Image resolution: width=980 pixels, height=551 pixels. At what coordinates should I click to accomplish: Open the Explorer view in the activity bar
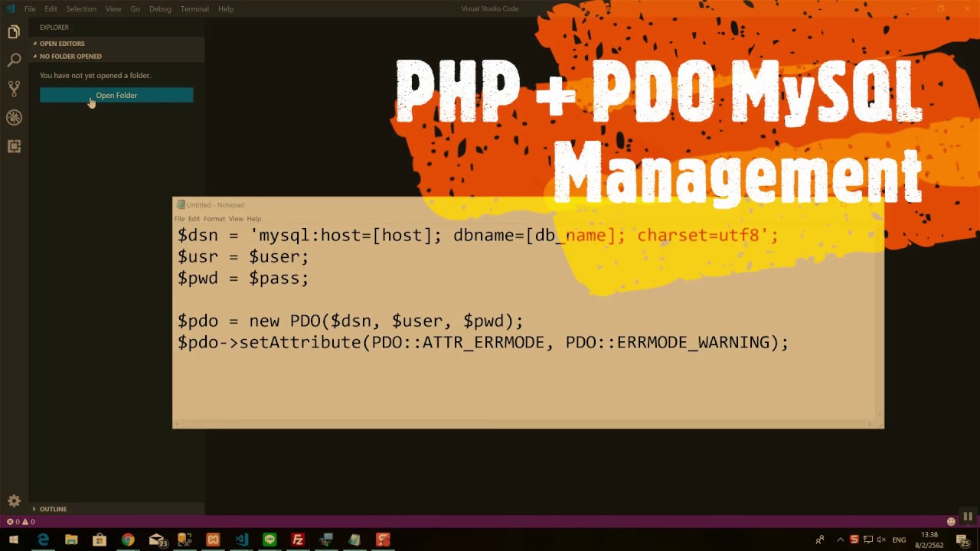(x=14, y=31)
